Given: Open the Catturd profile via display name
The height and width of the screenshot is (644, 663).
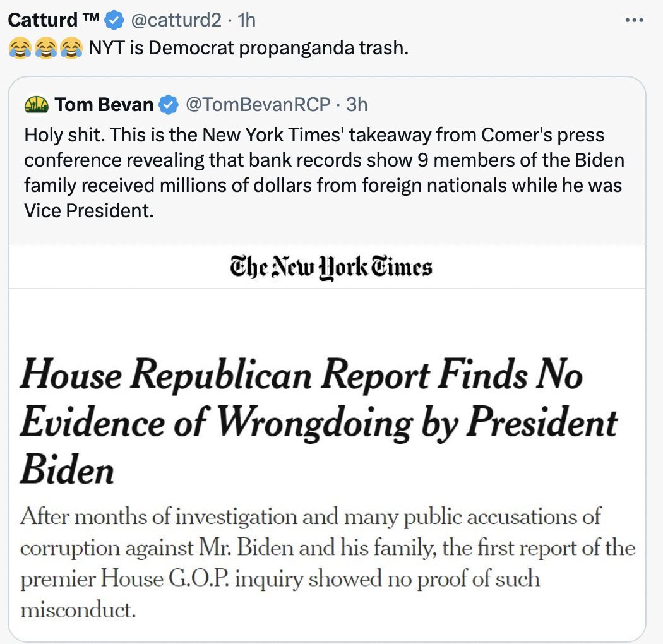Looking at the screenshot, I should (42, 20).
